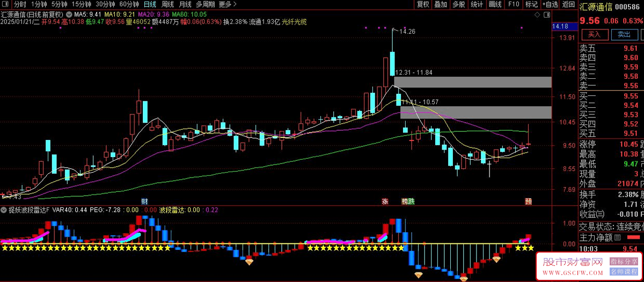Select the 15分钟 period tab

pyautogui.click(x=82, y=4)
